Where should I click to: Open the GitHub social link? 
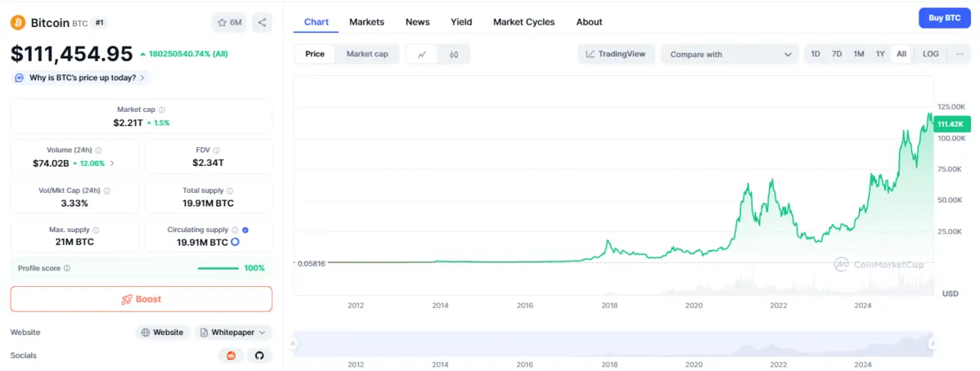click(x=259, y=355)
